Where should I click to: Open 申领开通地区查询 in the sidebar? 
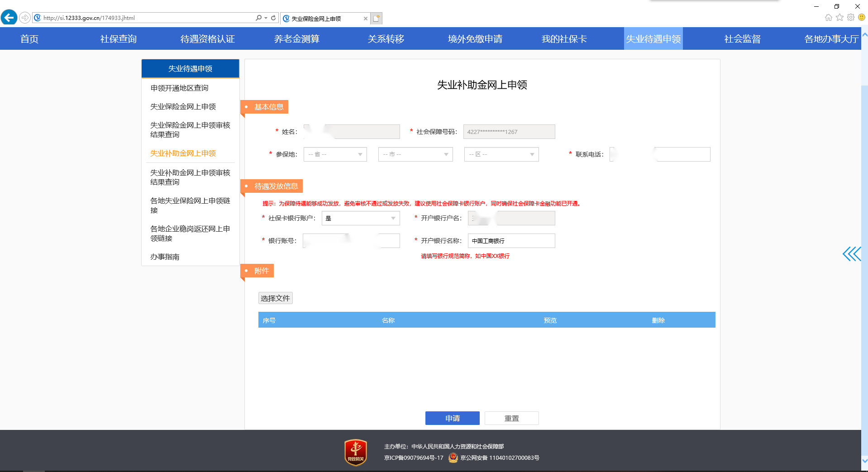pyautogui.click(x=179, y=88)
